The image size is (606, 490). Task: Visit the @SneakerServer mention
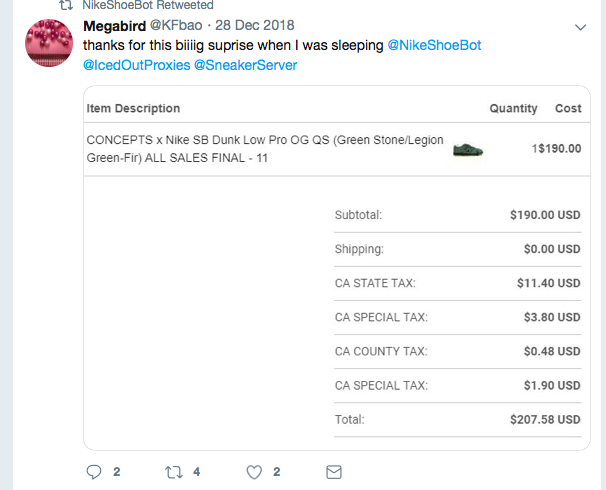(x=245, y=65)
